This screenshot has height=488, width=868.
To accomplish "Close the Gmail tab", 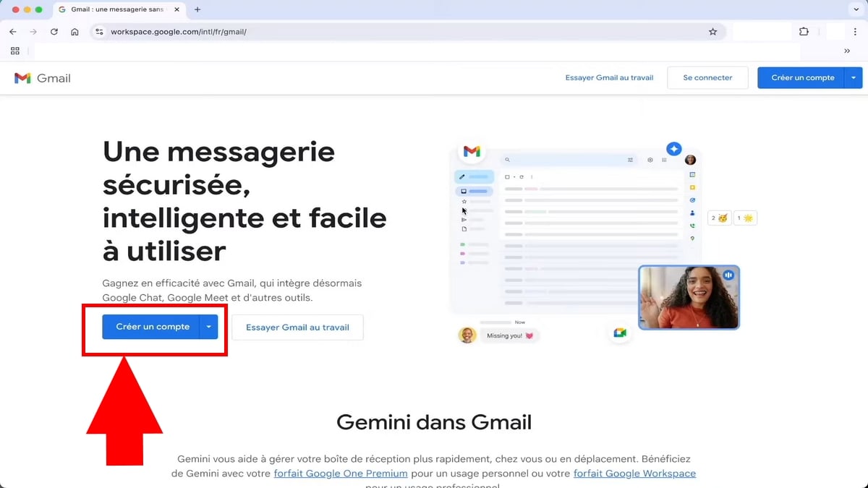I will coord(176,10).
